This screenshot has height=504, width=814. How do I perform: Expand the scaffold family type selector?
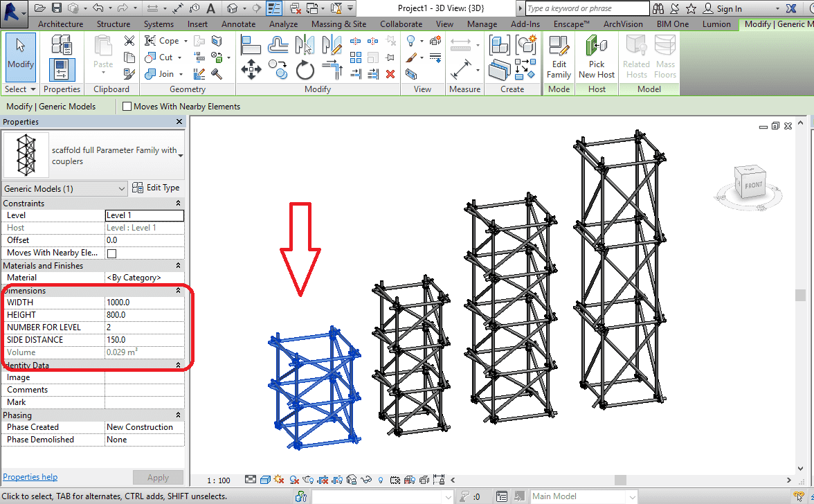(181, 156)
